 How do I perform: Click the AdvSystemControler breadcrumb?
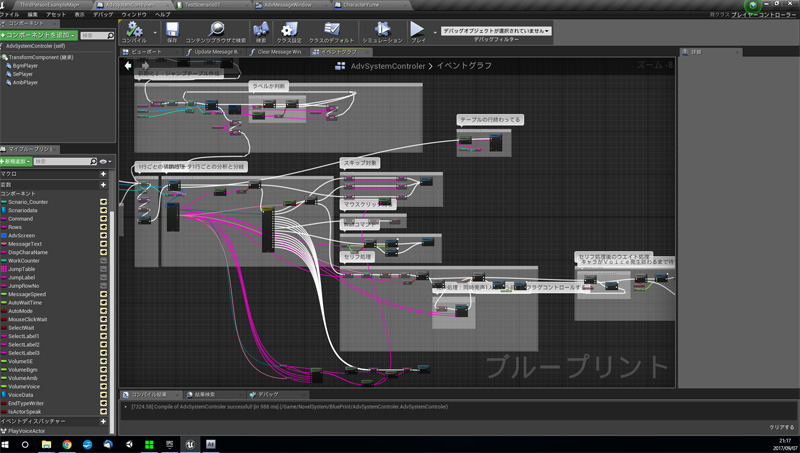point(388,66)
